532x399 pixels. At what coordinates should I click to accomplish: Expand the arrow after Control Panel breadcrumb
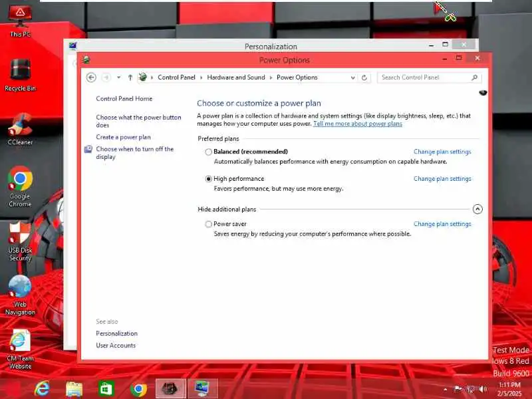(x=201, y=78)
